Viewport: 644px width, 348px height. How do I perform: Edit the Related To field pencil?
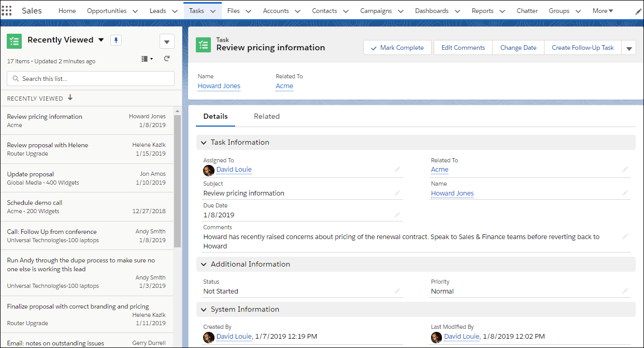point(625,169)
